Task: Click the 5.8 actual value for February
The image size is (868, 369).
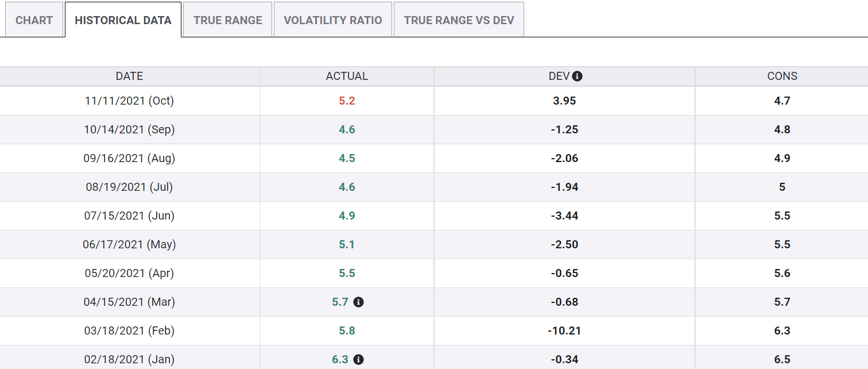Action: (x=347, y=330)
